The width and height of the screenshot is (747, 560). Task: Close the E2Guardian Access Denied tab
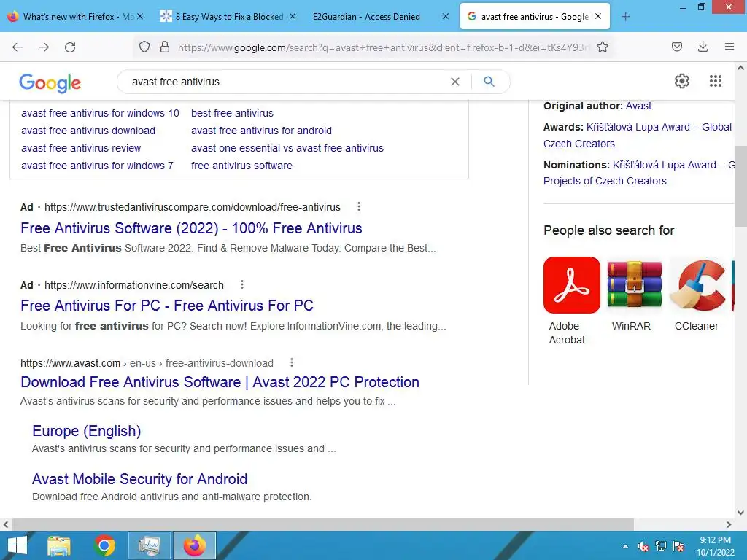446,16
